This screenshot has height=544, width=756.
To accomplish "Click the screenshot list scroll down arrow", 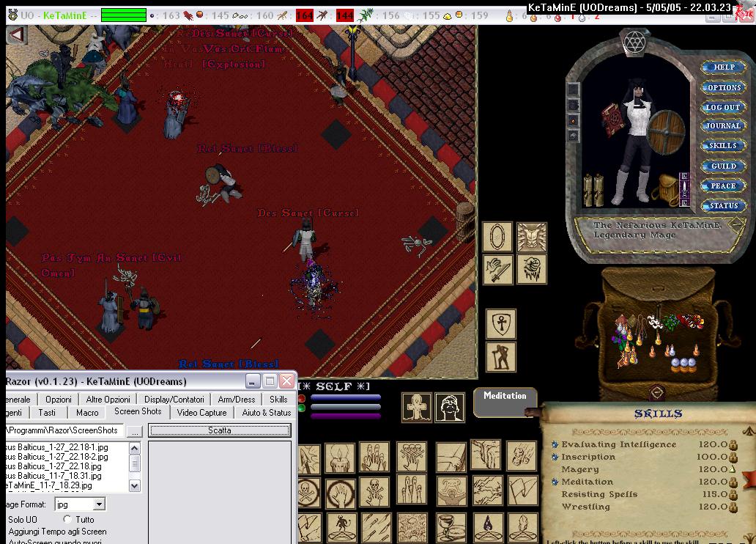I will point(135,485).
